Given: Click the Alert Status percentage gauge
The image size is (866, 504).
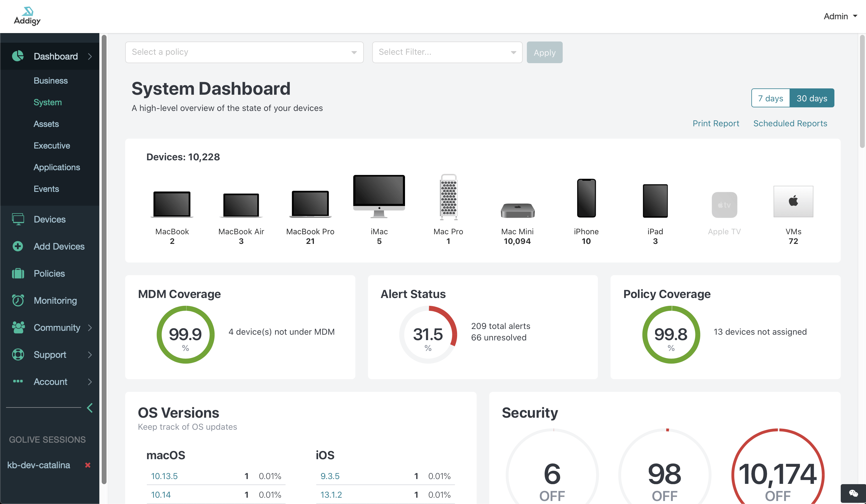Looking at the screenshot, I should tap(428, 334).
